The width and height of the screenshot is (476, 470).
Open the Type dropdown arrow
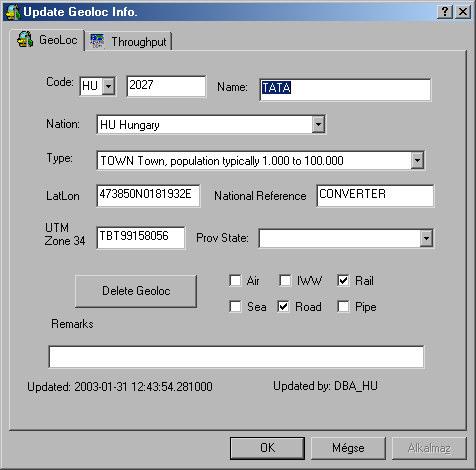click(x=417, y=160)
